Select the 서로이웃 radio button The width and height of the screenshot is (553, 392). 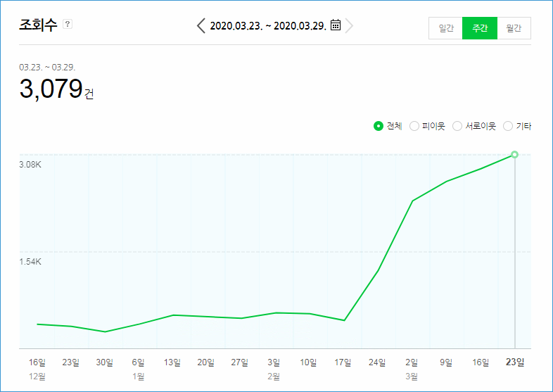pos(457,126)
